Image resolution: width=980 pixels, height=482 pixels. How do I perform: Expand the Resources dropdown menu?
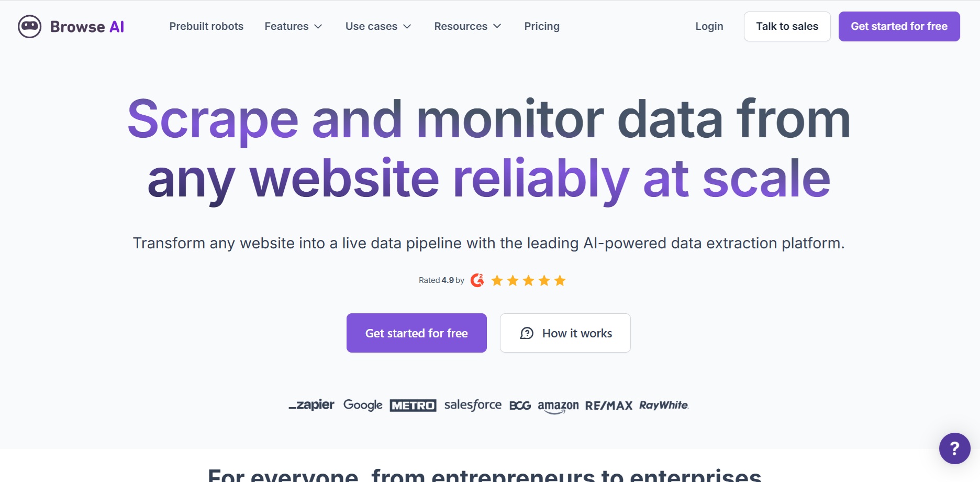(467, 26)
